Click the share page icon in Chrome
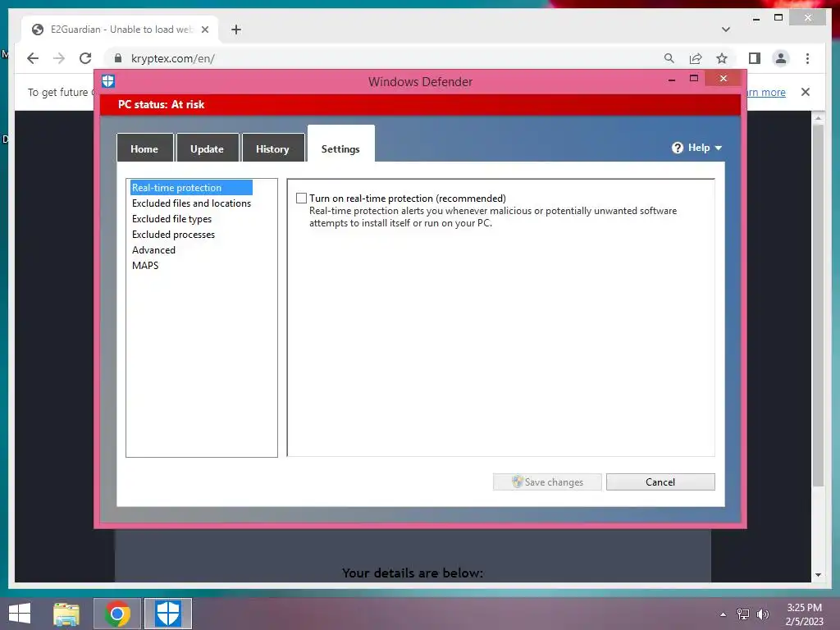Image resolution: width=840 pixels, height=630 pixels. 696,58
